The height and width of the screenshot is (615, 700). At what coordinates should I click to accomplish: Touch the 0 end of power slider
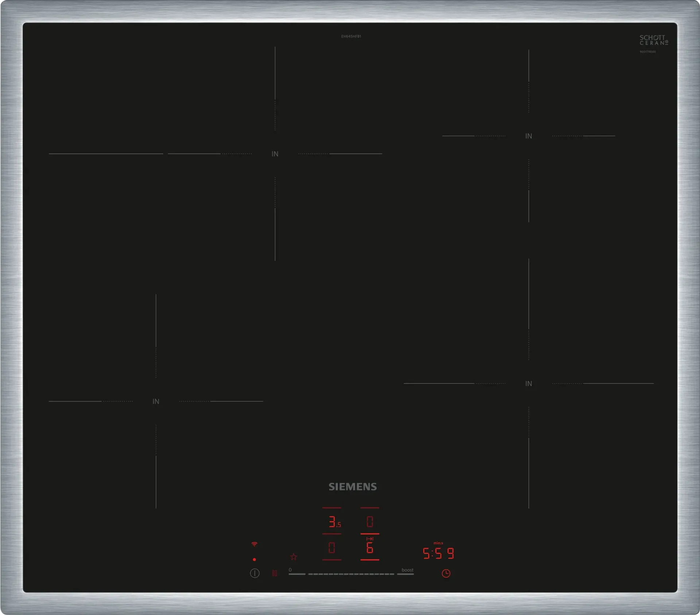pos(297,574)
